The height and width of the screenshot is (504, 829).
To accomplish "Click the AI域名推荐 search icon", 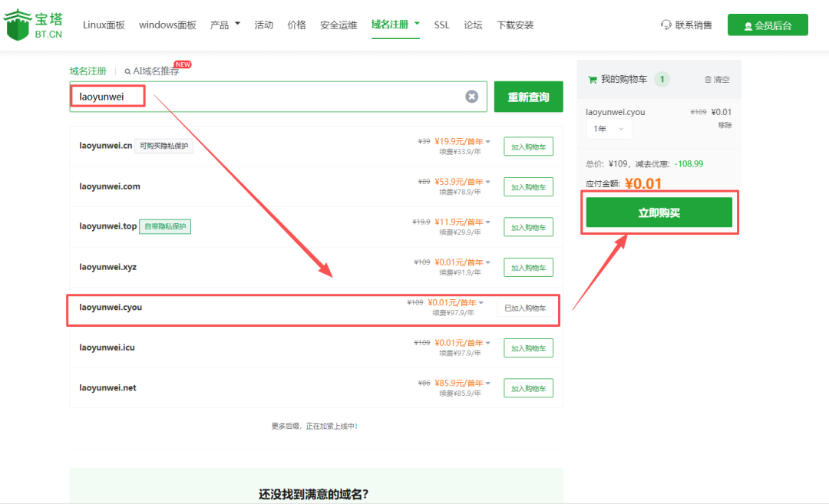I will (x=127, y=71).
